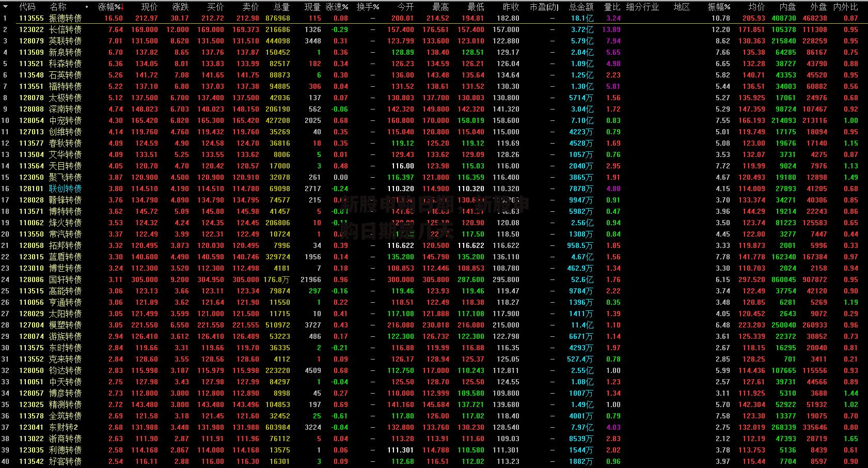Select the 克来转债 row
The width and height of the screenshot is (868, 468).
[434, 359]
